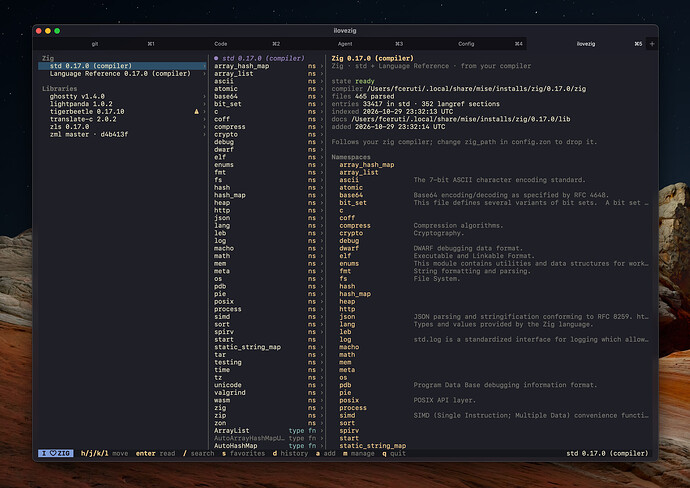Add a new tab with plus button
This screenshot has width=690, height=488.
click(652, 44)
